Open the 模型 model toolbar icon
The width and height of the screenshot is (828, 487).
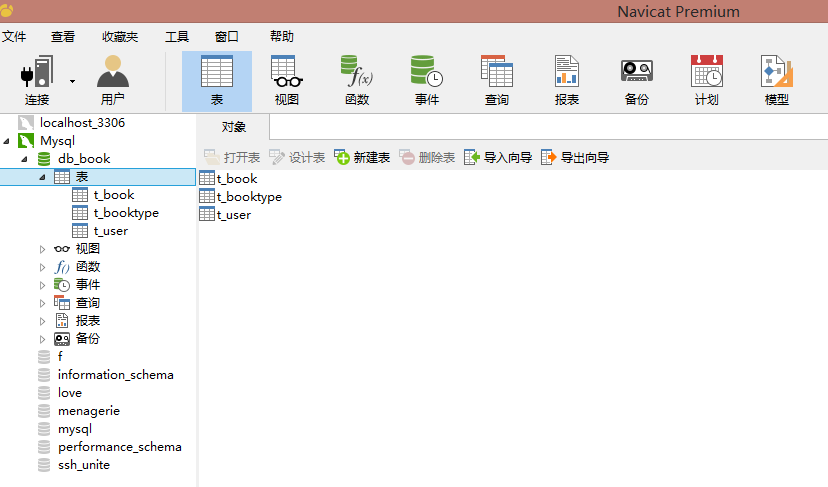click(x=777, y=81)
